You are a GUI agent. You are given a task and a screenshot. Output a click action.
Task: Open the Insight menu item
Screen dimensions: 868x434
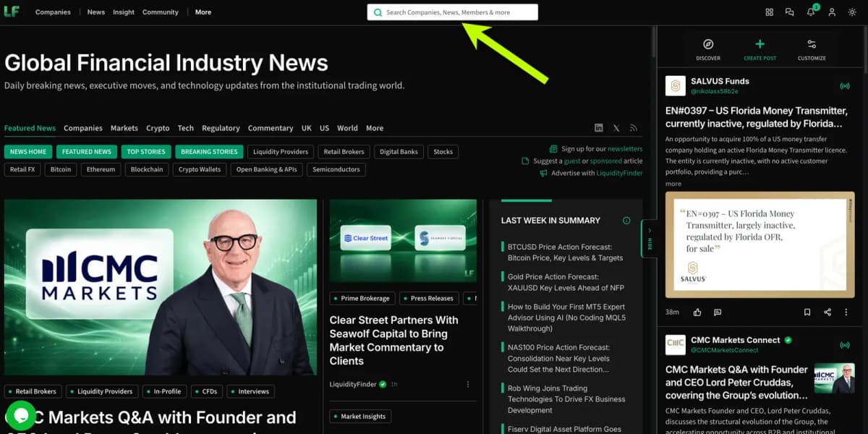tap(124, 12)
